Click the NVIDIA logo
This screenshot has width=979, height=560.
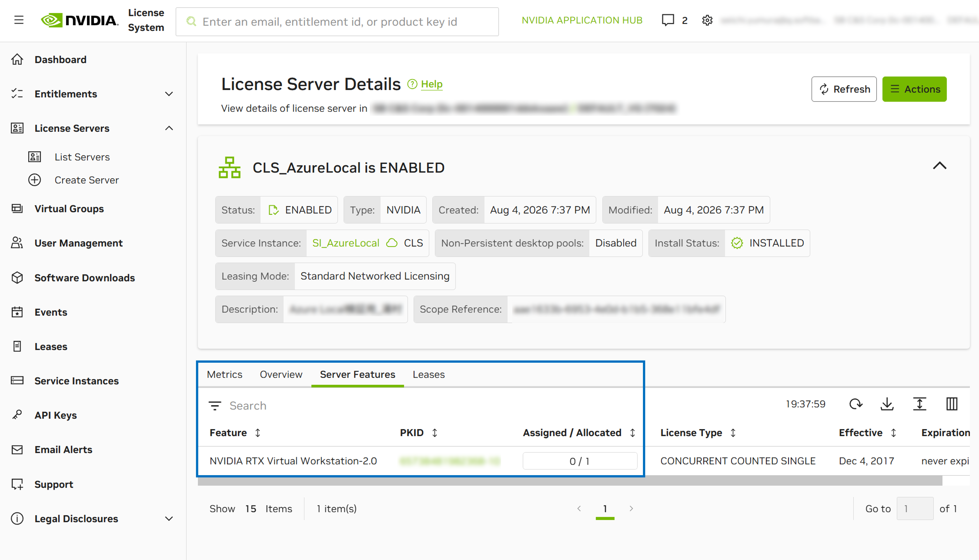click(80, 20)
